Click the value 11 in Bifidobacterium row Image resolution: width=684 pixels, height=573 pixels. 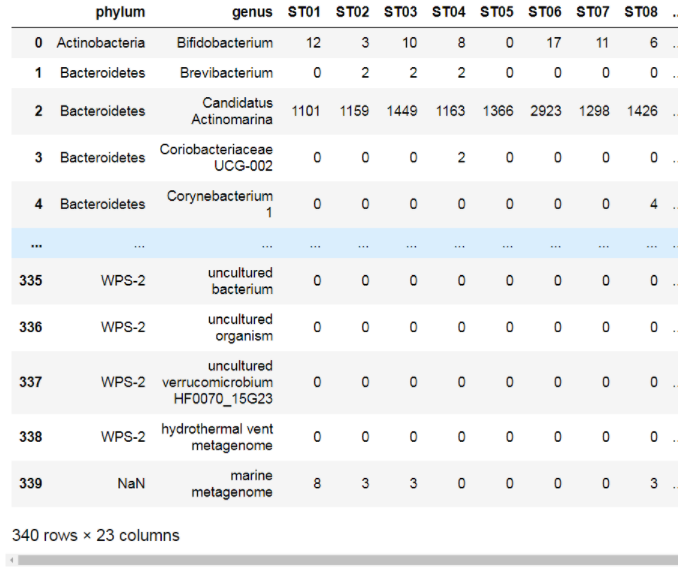pos(602,43)
